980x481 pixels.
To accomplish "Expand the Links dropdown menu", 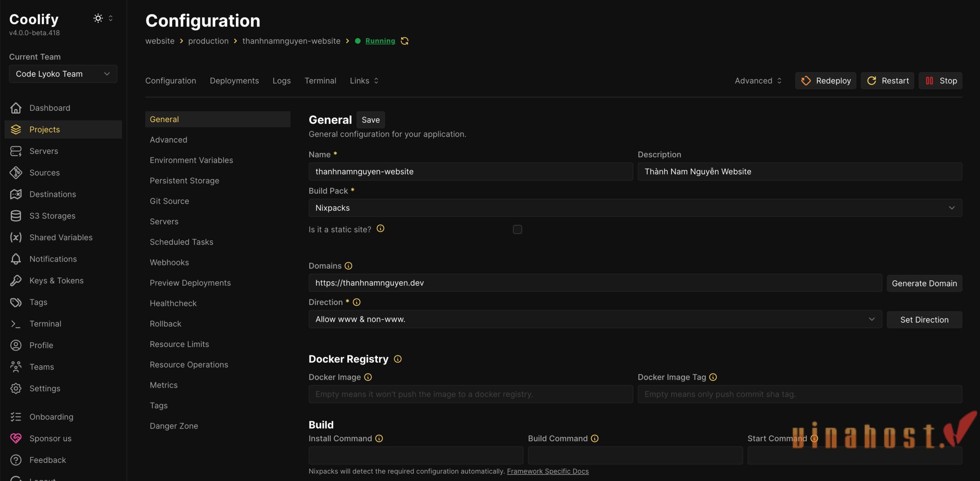I will coord(364,81).
